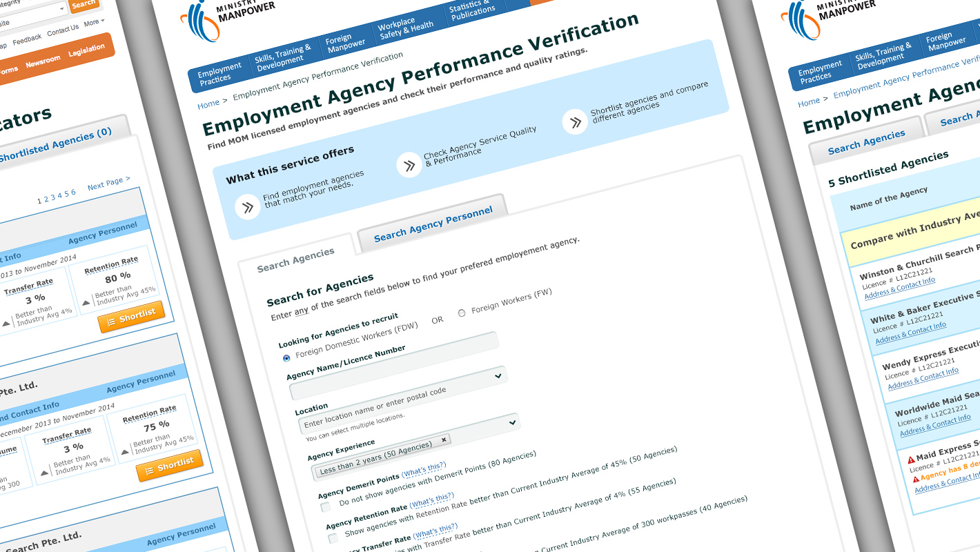Click the Home breadcrumb link in right page
Image resolution: width=980 pixels, height=552 pixels.
pos(809,102)
